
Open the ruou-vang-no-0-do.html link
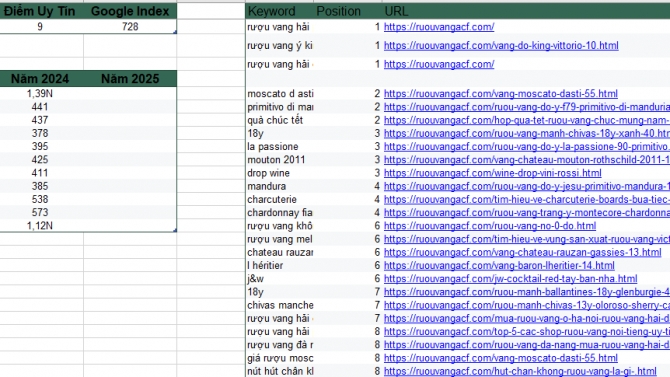point(490,226)
